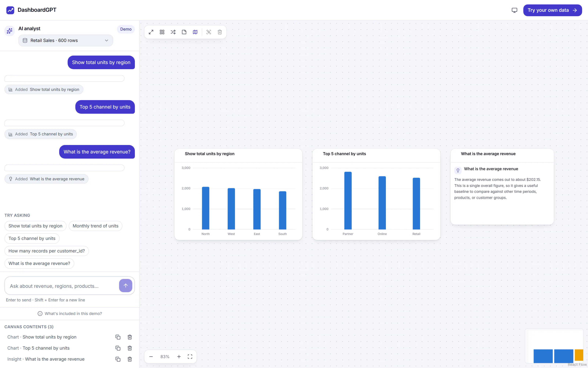Image resolution: width=588 pixels, height=368 pixels.
Task: Duplicate 'Top 5 channel by units' chart
Action: coord(118,348)
